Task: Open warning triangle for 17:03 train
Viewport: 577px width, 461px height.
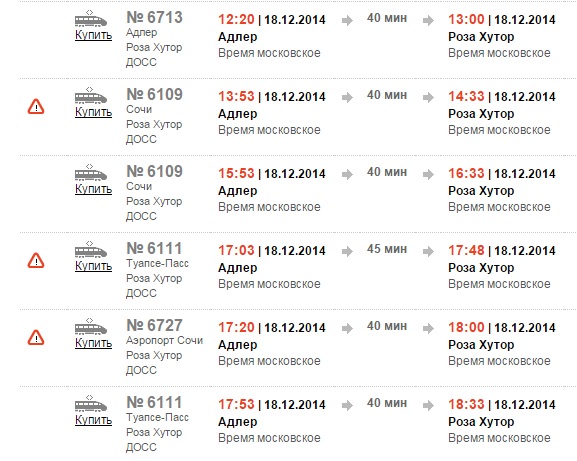Action: coord(36,260)
